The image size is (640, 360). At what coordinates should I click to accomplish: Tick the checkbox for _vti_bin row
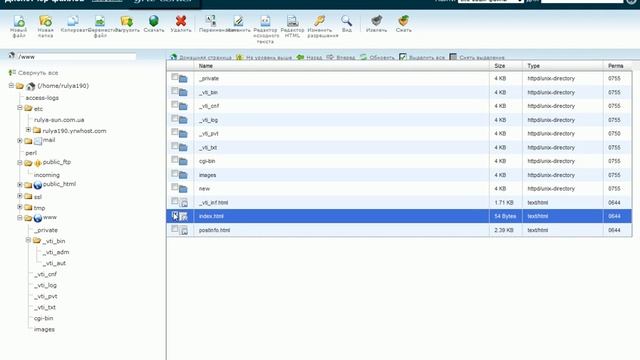coord(174,91)
